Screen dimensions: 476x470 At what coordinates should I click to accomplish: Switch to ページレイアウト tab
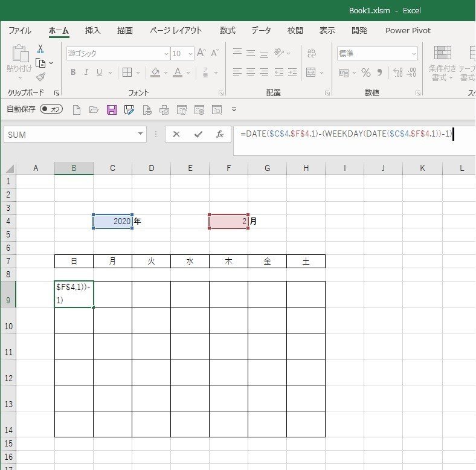(x=176, y=30)
